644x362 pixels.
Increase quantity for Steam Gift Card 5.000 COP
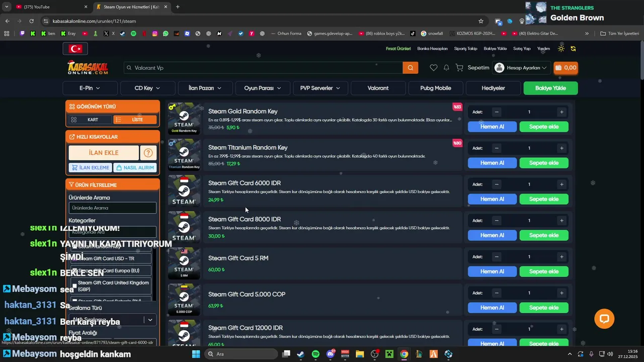coord(561,293)
